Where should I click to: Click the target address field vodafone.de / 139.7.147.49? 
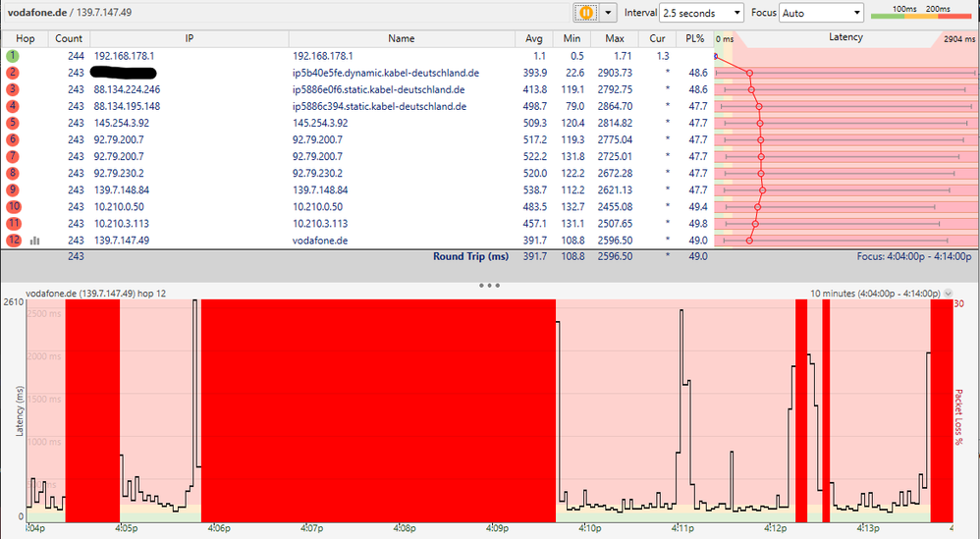click(x=285, y=12)
